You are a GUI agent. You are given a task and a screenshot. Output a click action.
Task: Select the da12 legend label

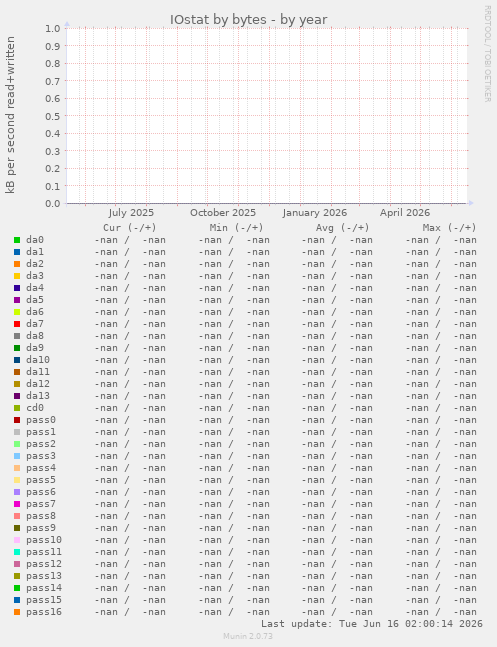tap(38, 384)
